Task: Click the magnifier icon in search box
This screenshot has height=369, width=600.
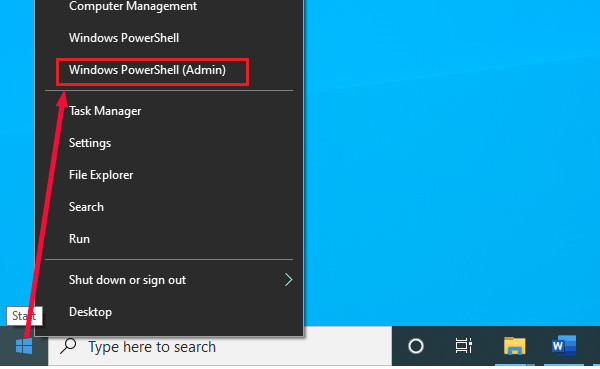Action: pos(68,346)
